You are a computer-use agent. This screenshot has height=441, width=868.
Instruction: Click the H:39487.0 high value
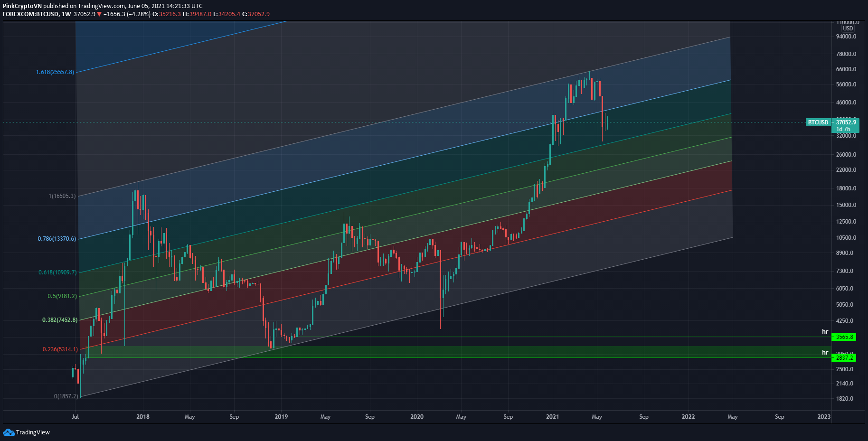197,14
